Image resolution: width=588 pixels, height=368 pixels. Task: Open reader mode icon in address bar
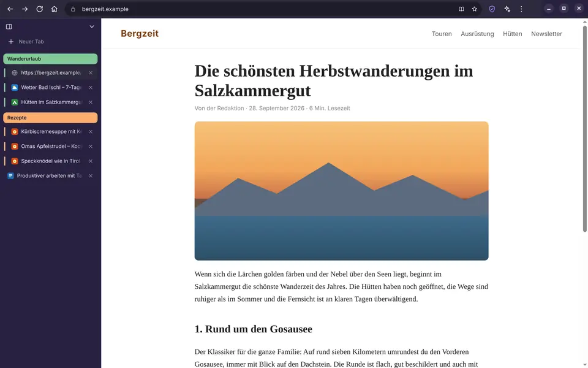pos(461,9)
